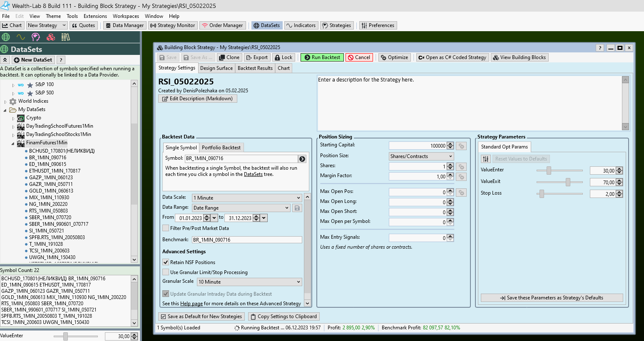Click the Benchmark input field

pyautogui.click(x=246, y=240)
